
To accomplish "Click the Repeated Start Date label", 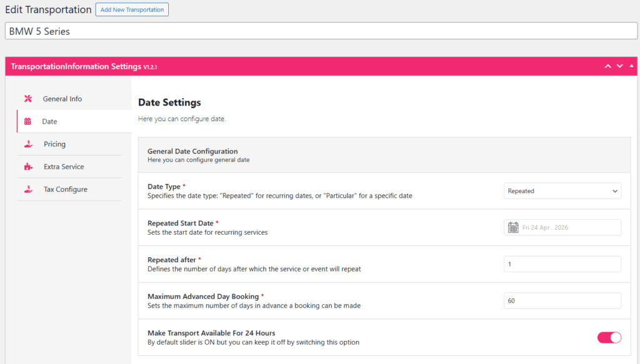I will click(181, 223).
